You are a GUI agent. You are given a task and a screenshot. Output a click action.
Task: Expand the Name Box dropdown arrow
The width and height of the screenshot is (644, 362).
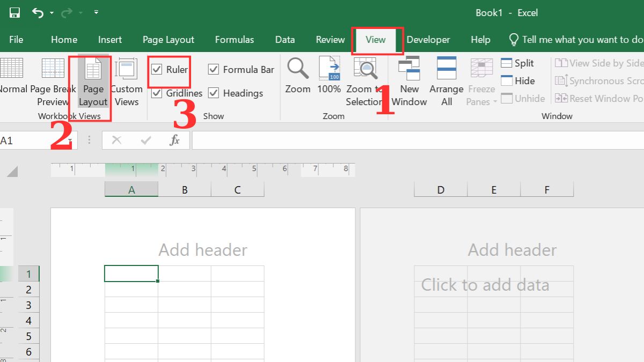point(70,141)
